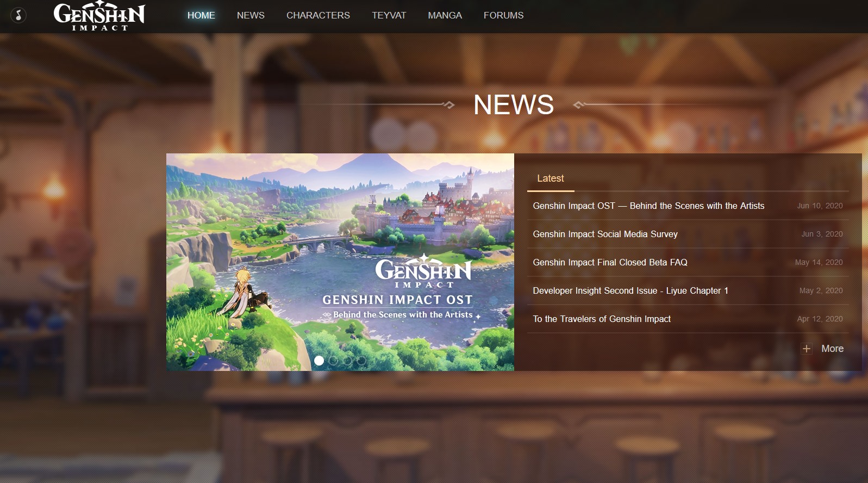The width and height of the screenshot is (868, 483).
Task: Open the NEWS menu item
Action: (251, 15)
